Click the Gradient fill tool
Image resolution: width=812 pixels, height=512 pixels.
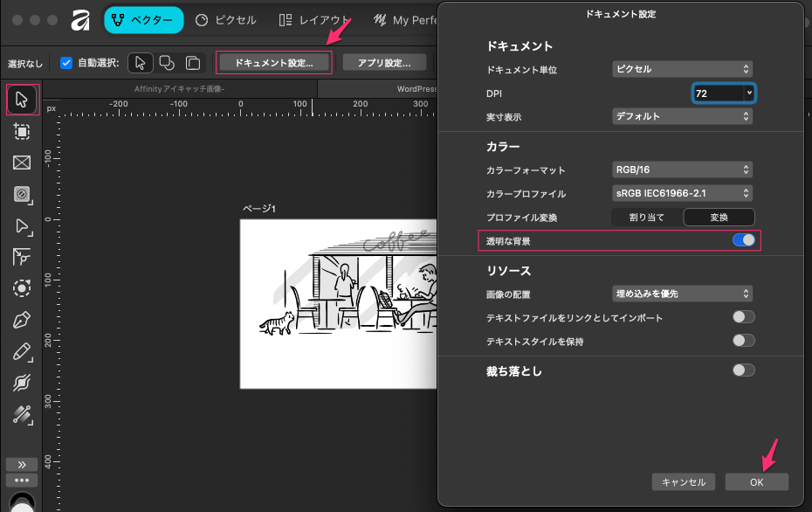(x=22, y=414)
